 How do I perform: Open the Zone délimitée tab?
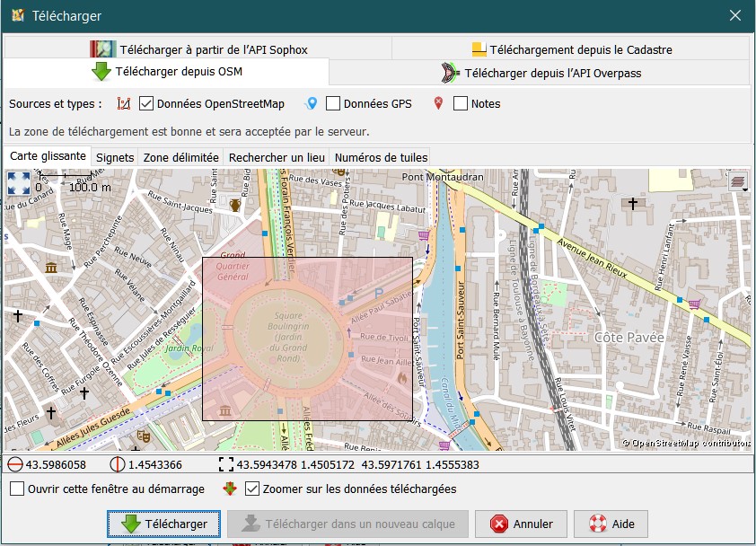pos(180,158)
